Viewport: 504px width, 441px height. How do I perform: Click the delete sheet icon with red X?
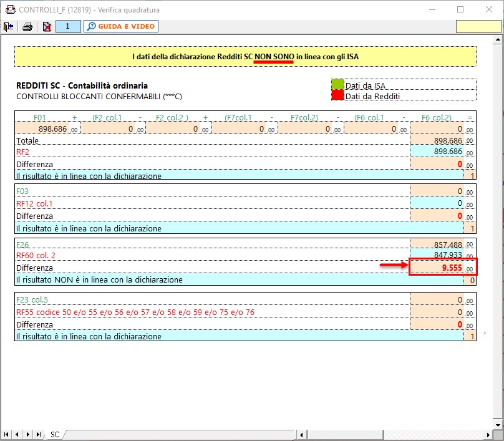pyautogui.click(x=47, y=27)
